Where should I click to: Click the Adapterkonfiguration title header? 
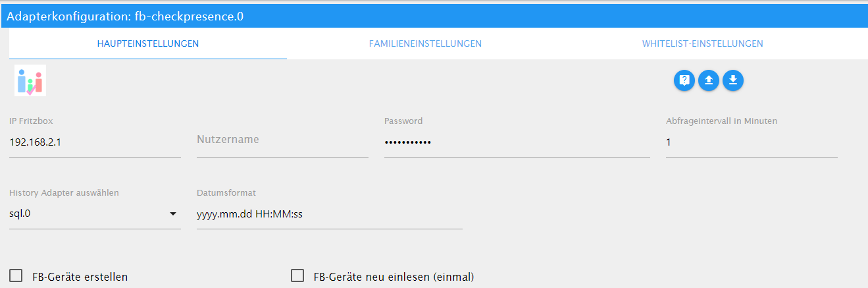click(125, 16)
